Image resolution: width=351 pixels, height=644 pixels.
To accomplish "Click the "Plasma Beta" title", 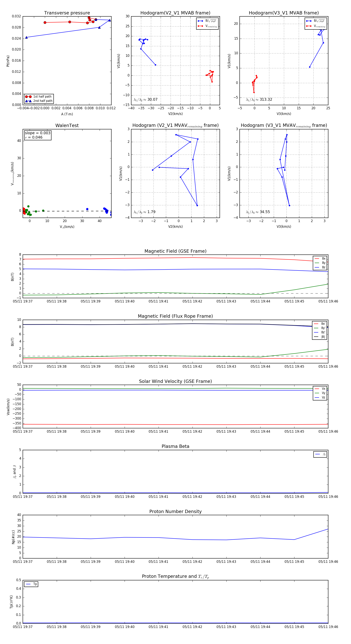I will (x=175, y=446).
